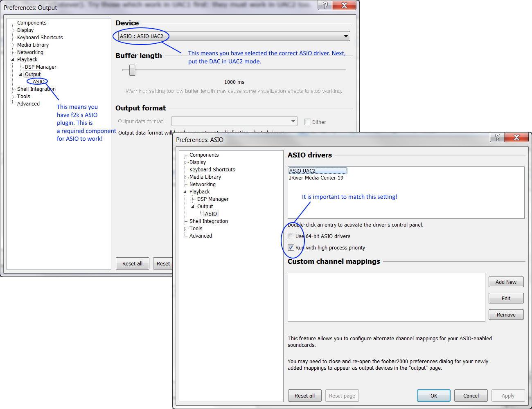The width and height of the screenshot is (532, 409).
Task: Select Output page in ASIO window tree
Action: [x=205, y=207]
